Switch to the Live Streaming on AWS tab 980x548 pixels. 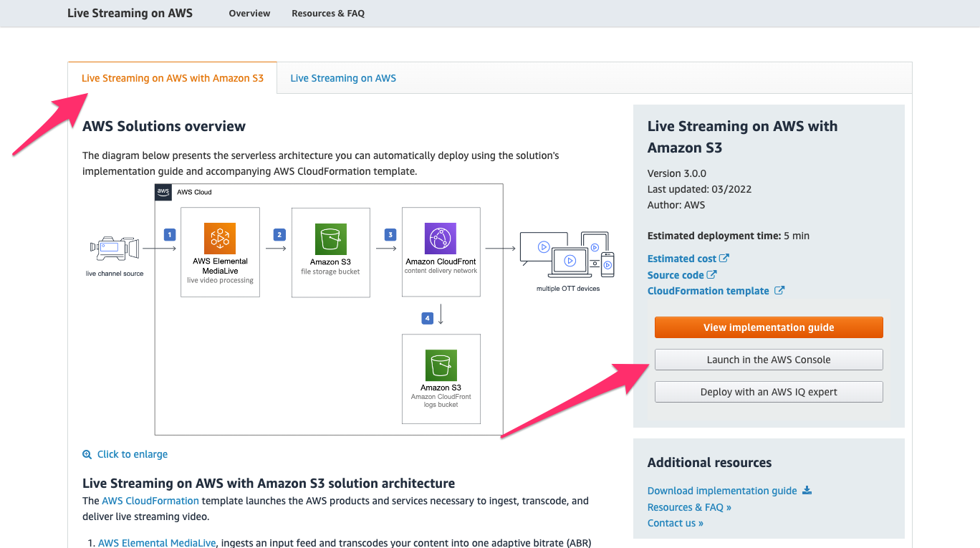[x=343, y=78]
